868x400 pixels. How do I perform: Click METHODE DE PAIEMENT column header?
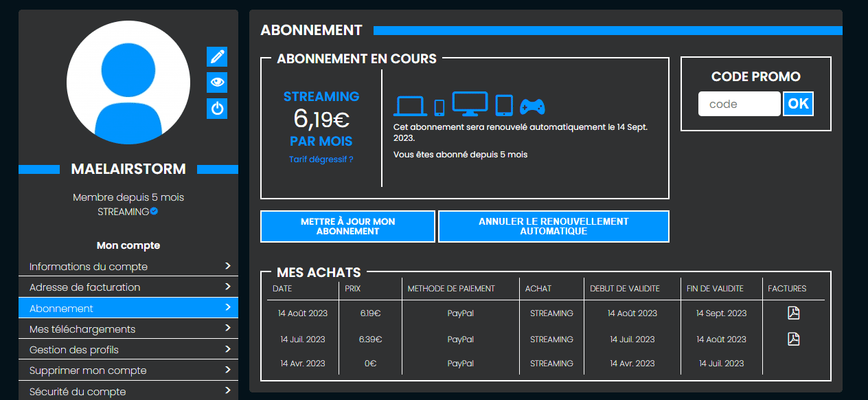point(451,289)
